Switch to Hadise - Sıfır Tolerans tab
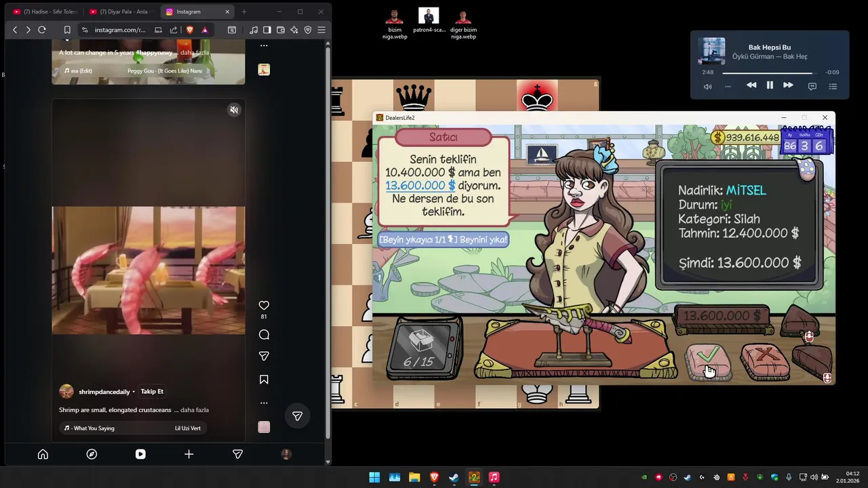Image resolution: width=868 pixels, height=488 pixels. tap(45, 12)
